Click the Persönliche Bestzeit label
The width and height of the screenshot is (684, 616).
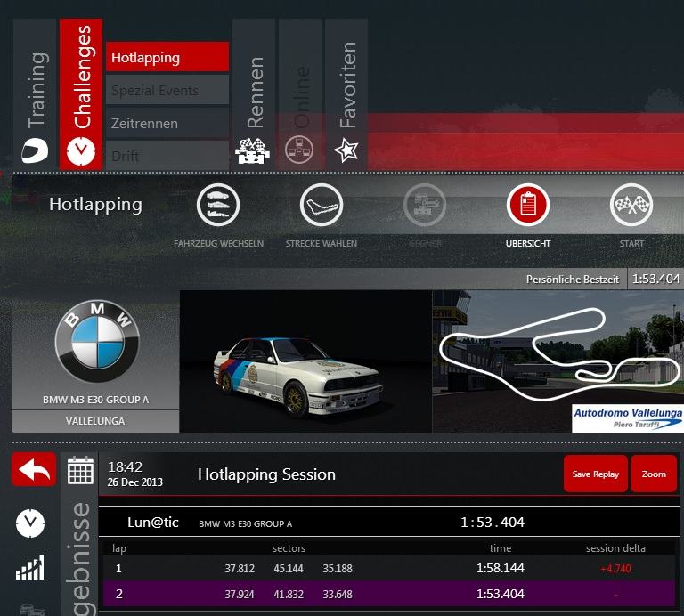[573, 280]
